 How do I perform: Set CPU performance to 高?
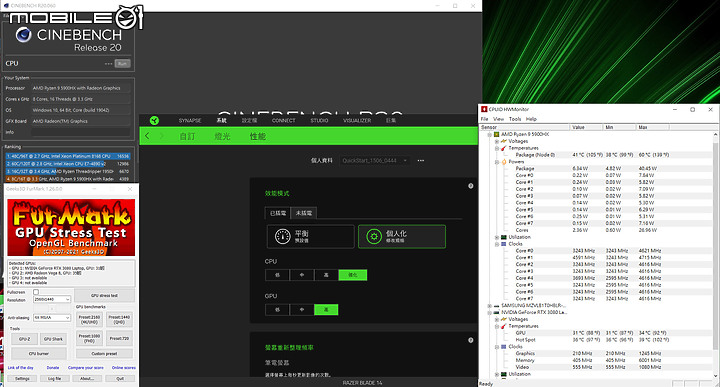click(326, 275)
